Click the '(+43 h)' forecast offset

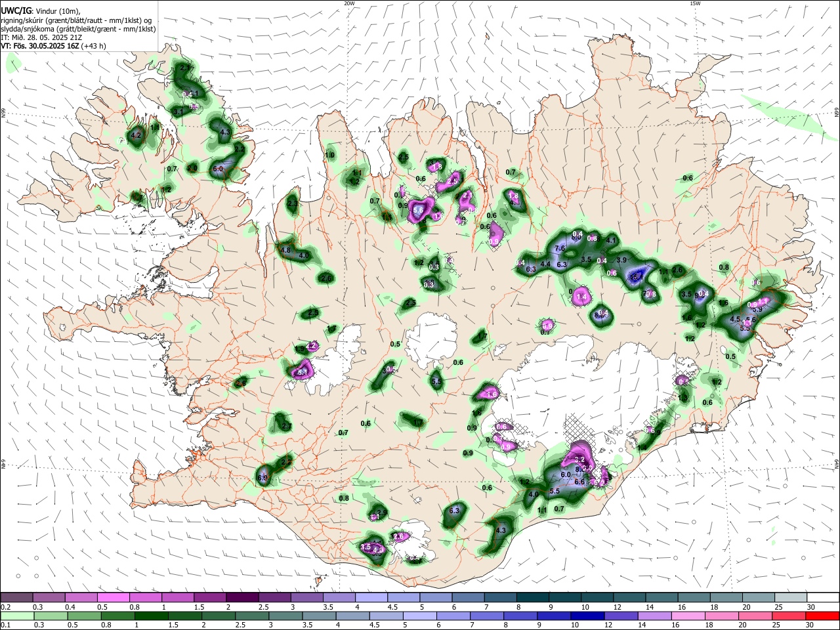point(93,46)
